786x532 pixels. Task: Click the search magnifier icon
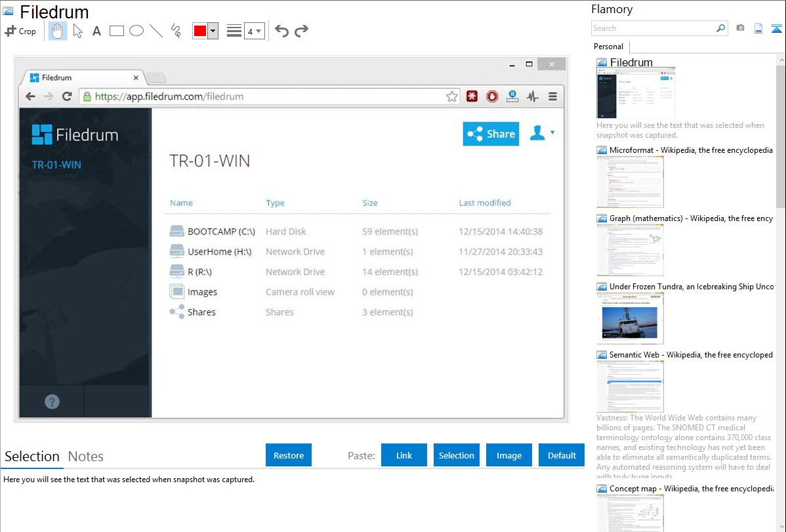[721, 28]
